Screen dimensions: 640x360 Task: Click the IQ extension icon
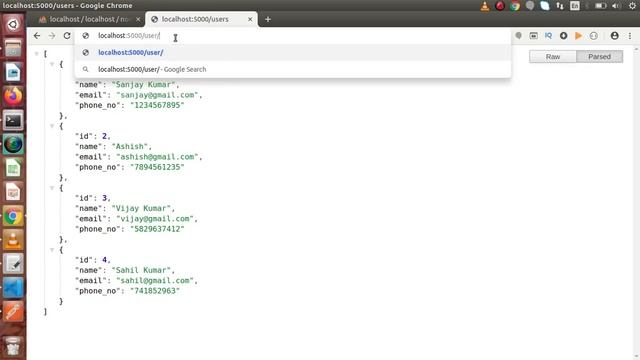tap(548, 36)
